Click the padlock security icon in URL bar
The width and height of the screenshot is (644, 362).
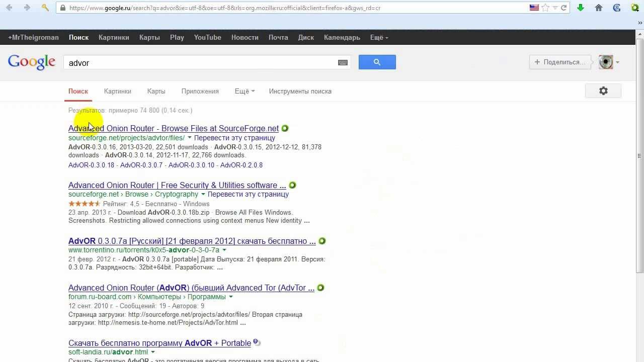click(62, 8)
